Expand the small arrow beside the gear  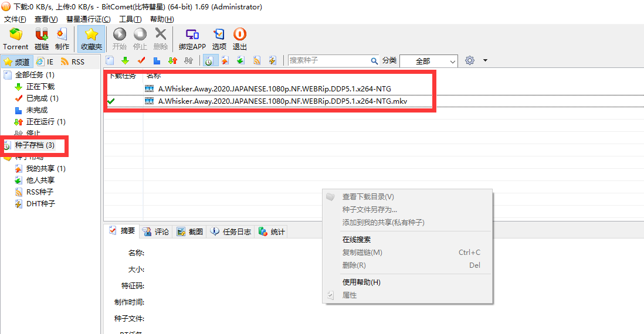[485, 61]
